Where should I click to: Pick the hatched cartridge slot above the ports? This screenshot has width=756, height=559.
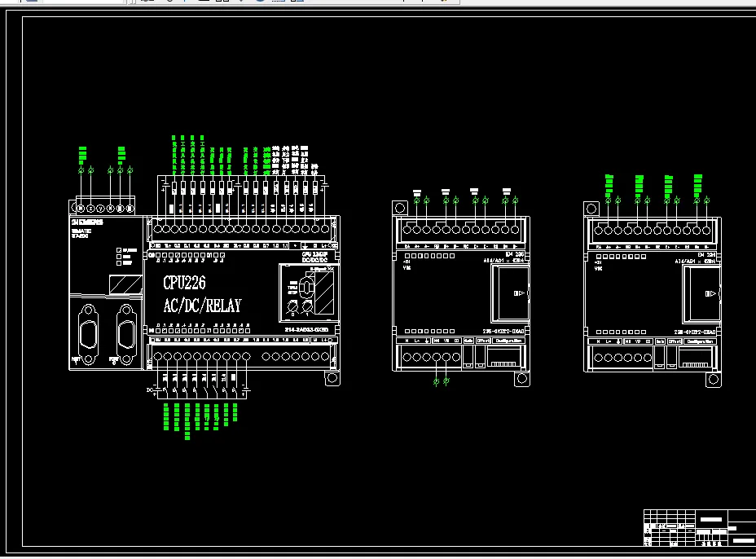pyautogui.click(x=125, y=284)
